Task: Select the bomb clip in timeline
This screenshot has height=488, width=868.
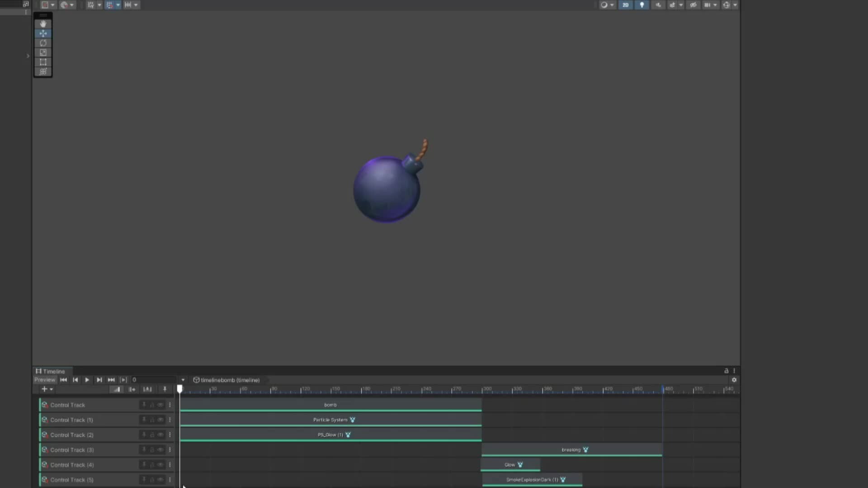Action: coord(330,405)
